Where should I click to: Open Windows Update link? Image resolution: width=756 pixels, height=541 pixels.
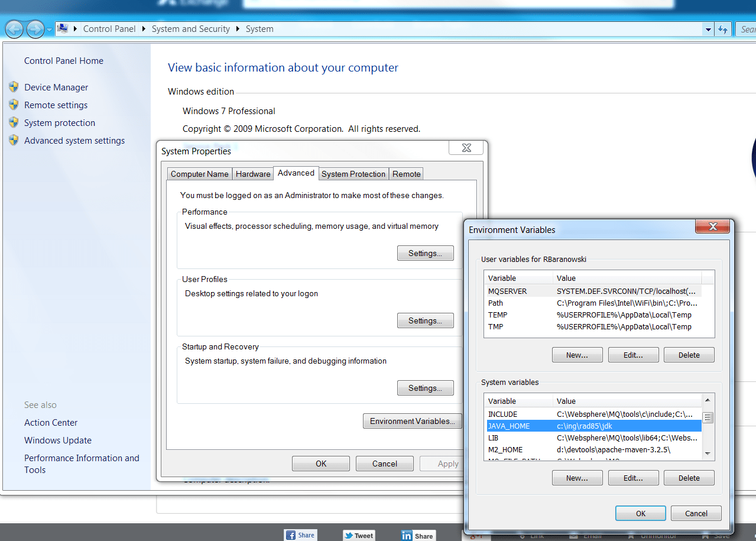(x=57, y=440)
